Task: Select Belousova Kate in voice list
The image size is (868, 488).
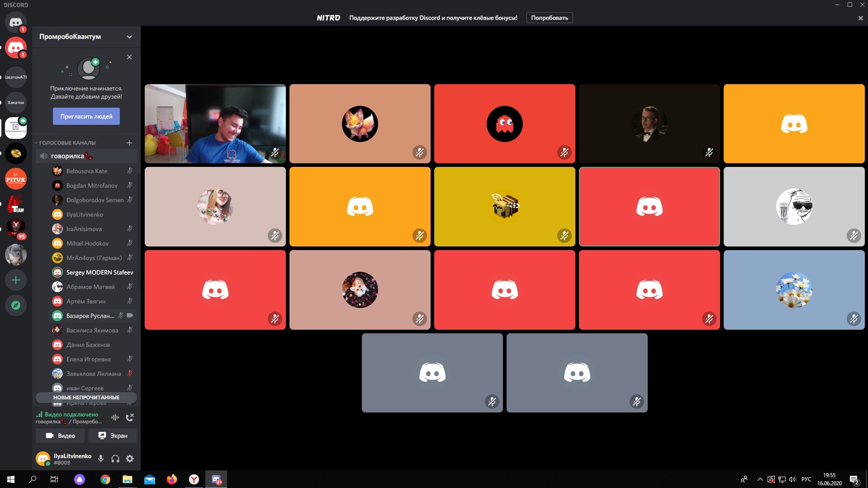Action: click(x=92, y=171)
